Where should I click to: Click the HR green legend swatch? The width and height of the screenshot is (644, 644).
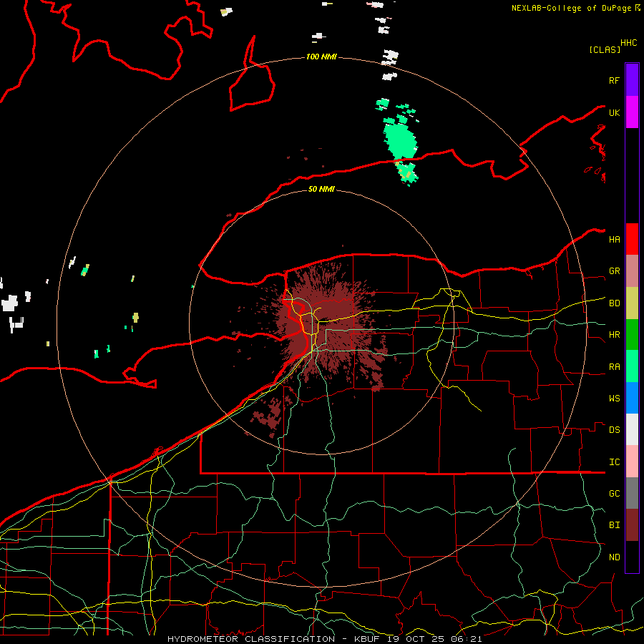coord(632,335)
